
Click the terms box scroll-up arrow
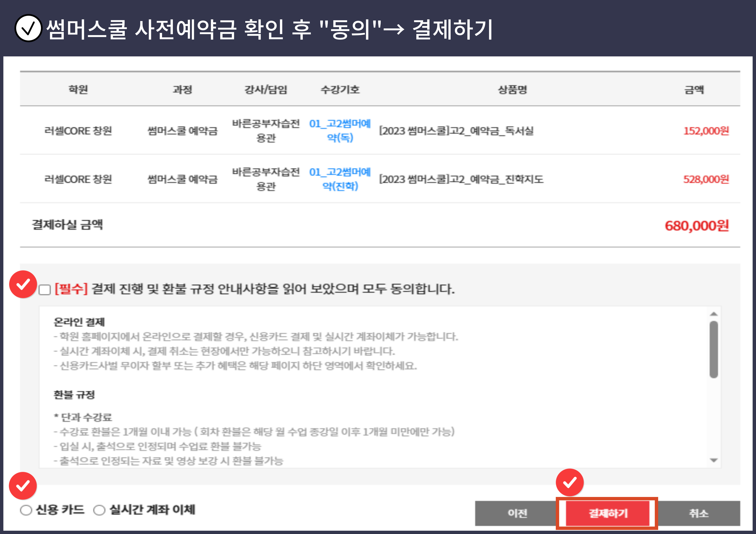[x=714, y=314]
